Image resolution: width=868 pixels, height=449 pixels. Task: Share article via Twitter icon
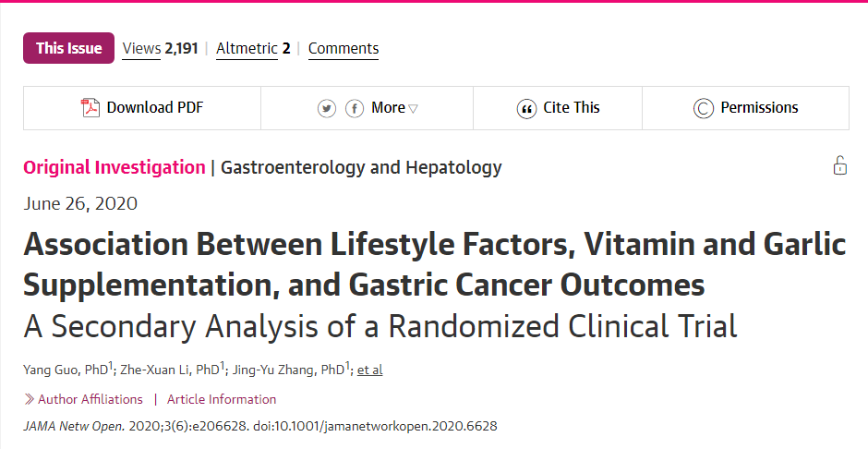tap(327, 108)
